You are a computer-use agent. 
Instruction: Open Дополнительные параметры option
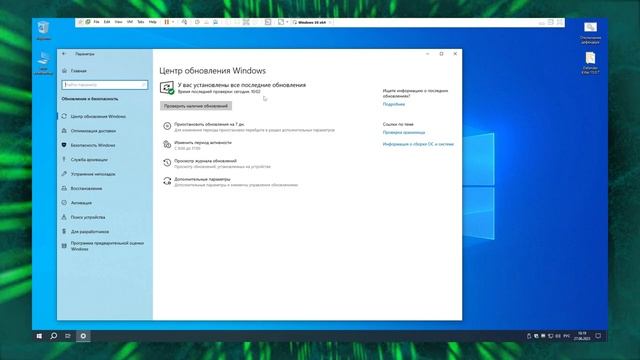pyautogui.click(x=202, y=179)
